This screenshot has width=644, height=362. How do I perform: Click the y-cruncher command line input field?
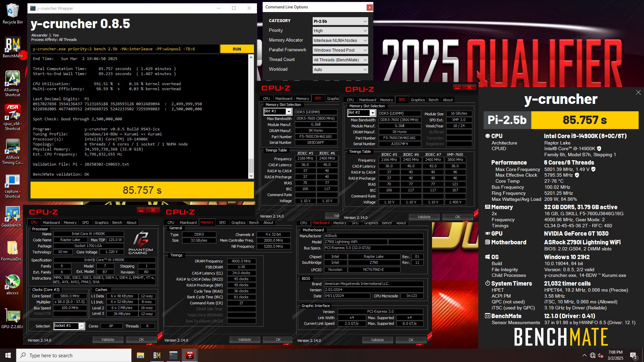(x=125, y=49)
